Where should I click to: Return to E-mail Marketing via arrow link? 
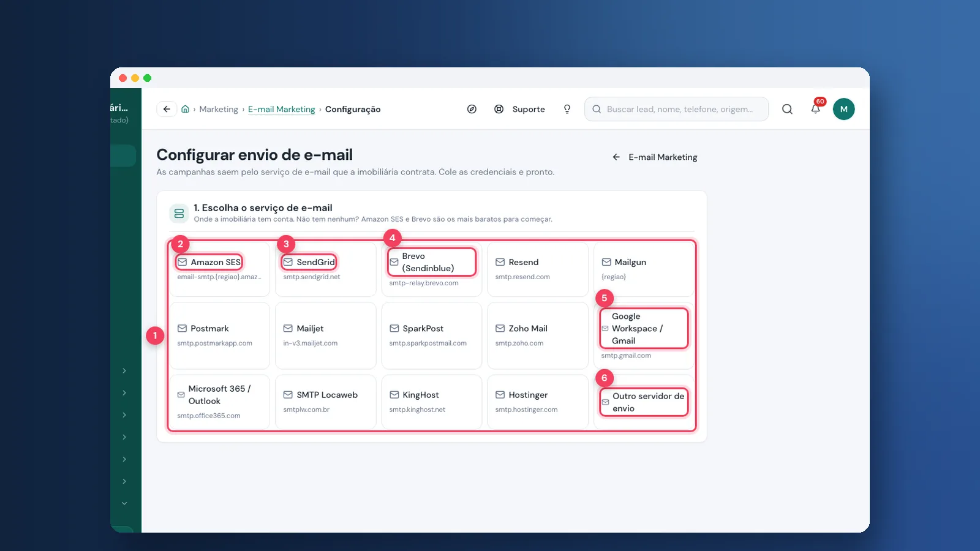(655, 157)
